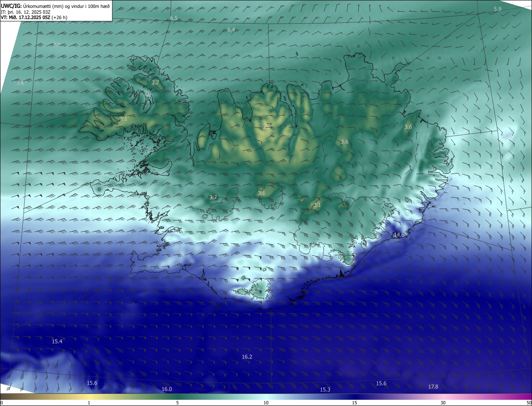The image size is (532, 406).
Task: Select the valid time line 'VT: Mið. 17.12.2025 05Z (+26 h)'
Action: coord(34,17)
